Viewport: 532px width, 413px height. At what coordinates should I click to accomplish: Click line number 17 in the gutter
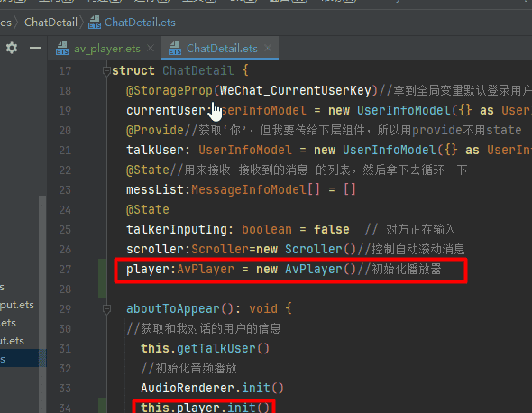[65, 71]
